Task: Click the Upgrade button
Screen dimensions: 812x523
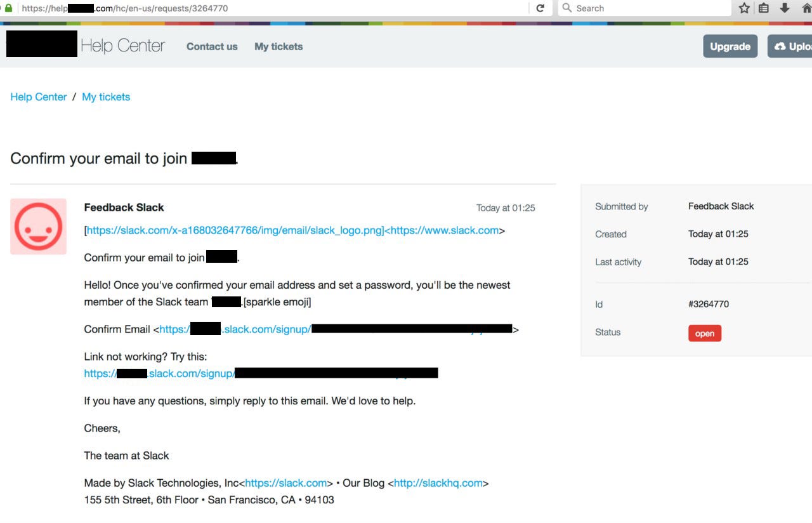Action: tap(730, 46)
